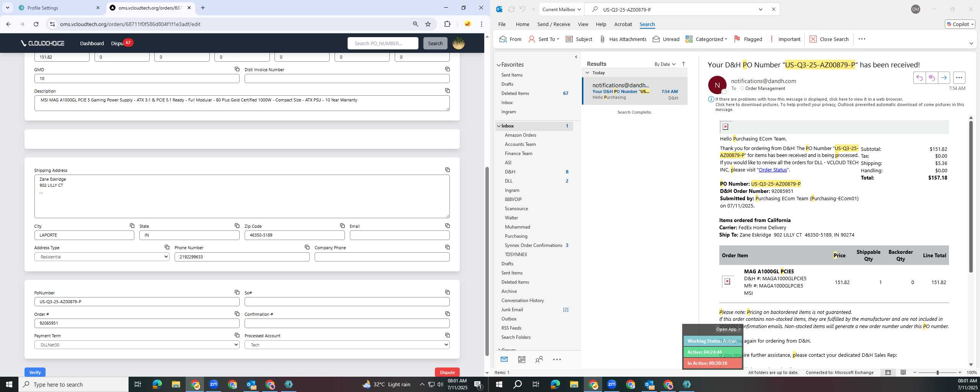Change By Date sort dropdown
980x392 pixels.
tap(665, 64)
